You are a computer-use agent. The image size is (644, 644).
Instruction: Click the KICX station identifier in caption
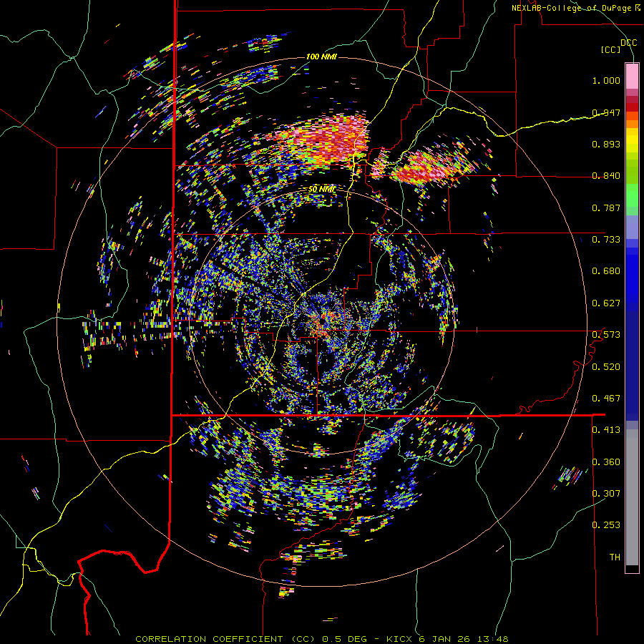coord(401,639)
